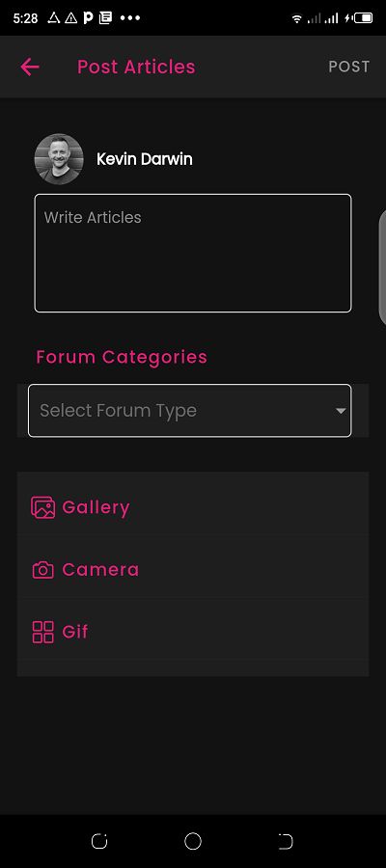Image resolution: width=386 pixels, height=868 pixels.
Task: Tap the Camera icon
Action: click(x=43, y=570)
